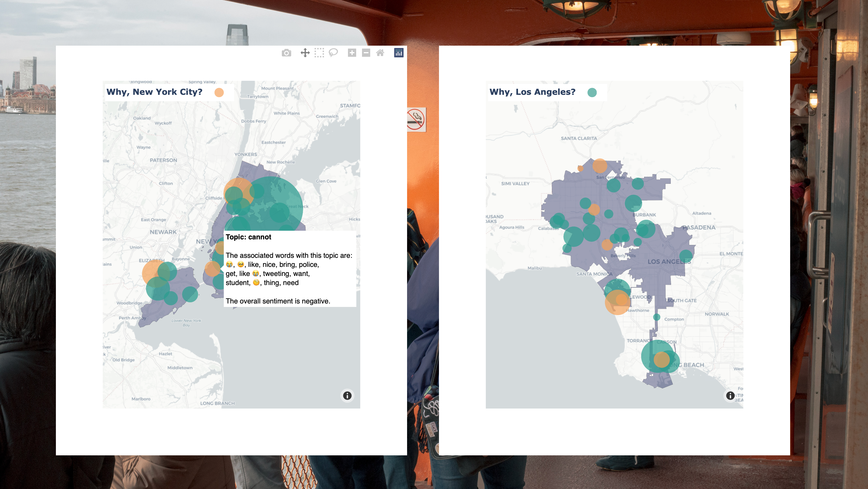The image size is (868, 489).
Task: Click the 'Why, New York City?' title
Action: (154, 92)
